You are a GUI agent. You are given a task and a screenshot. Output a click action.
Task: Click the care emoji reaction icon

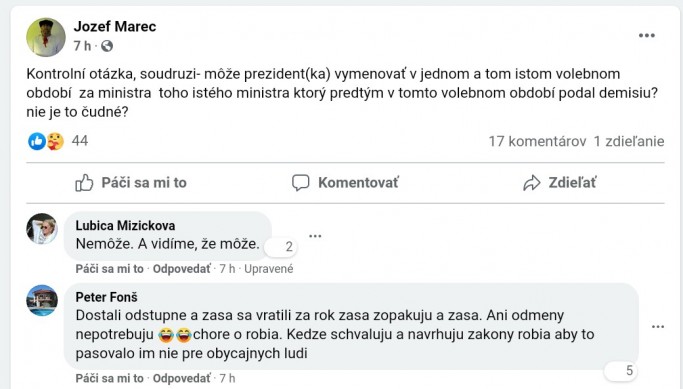pos(55,141)
